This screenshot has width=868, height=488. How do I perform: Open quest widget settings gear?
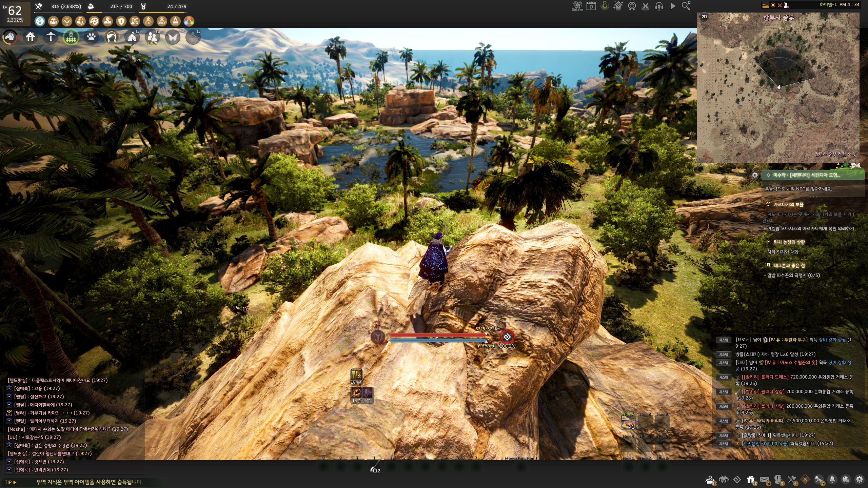pyautogui.click(x=755, y=175)
